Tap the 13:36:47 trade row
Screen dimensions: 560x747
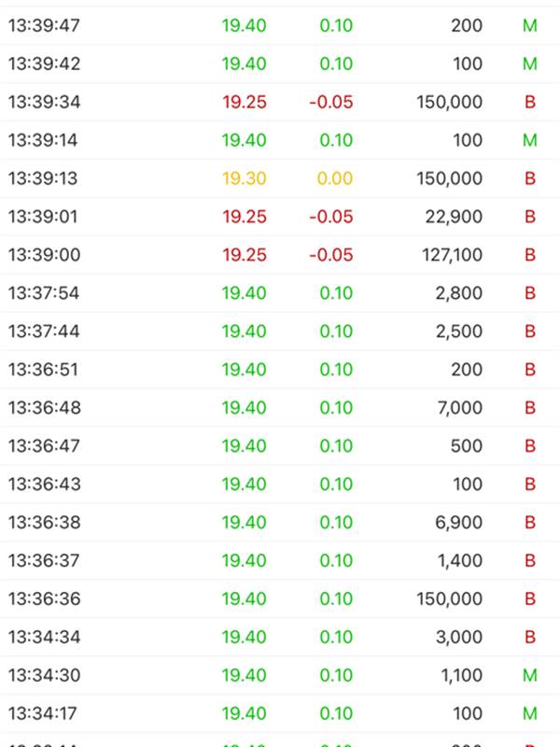[280, 446]
